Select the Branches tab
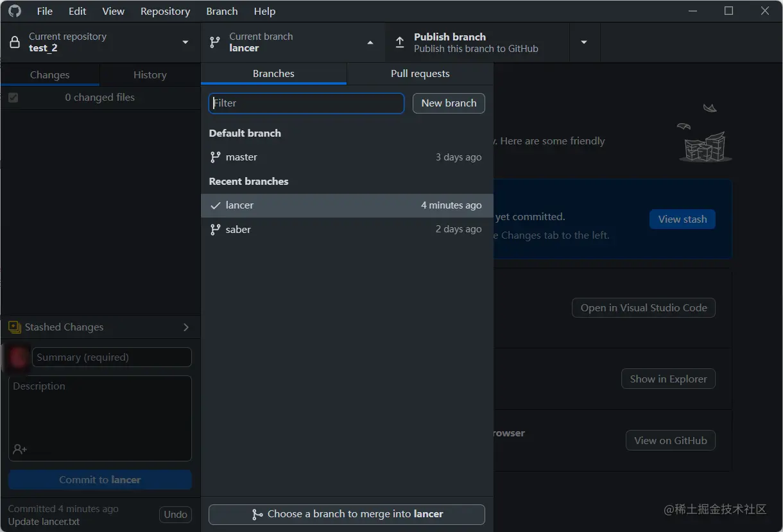The height and width of the screenshot is (532, 783). point(273,73)
